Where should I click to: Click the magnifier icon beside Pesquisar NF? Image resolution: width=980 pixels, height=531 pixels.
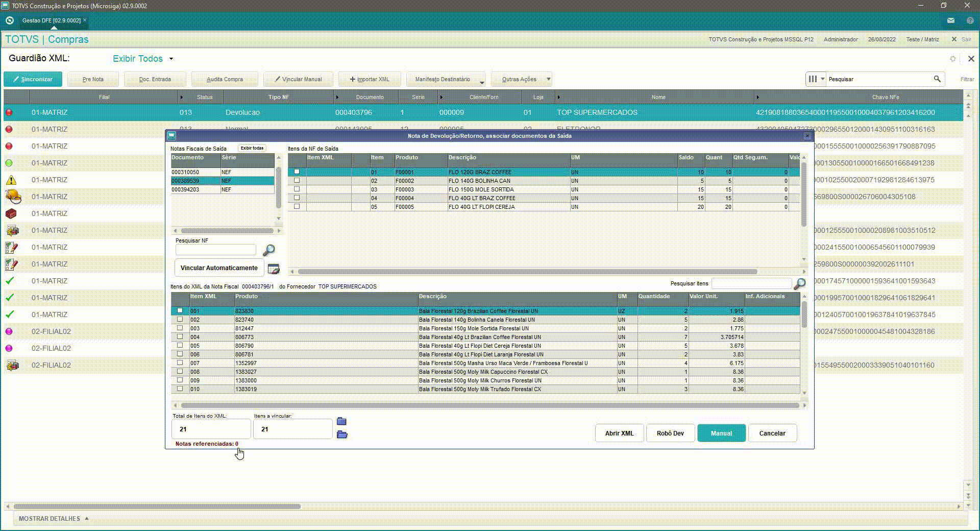coord(268,250)
